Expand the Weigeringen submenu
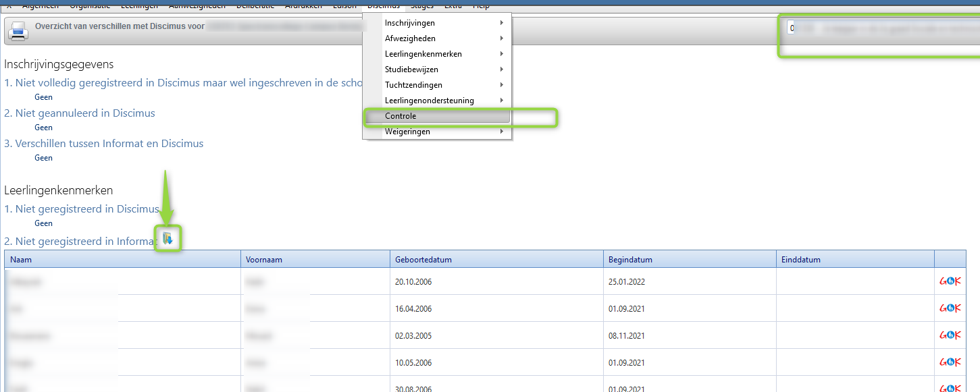The width and height of the screenshot is (980, 392). [x=437, y=132]
